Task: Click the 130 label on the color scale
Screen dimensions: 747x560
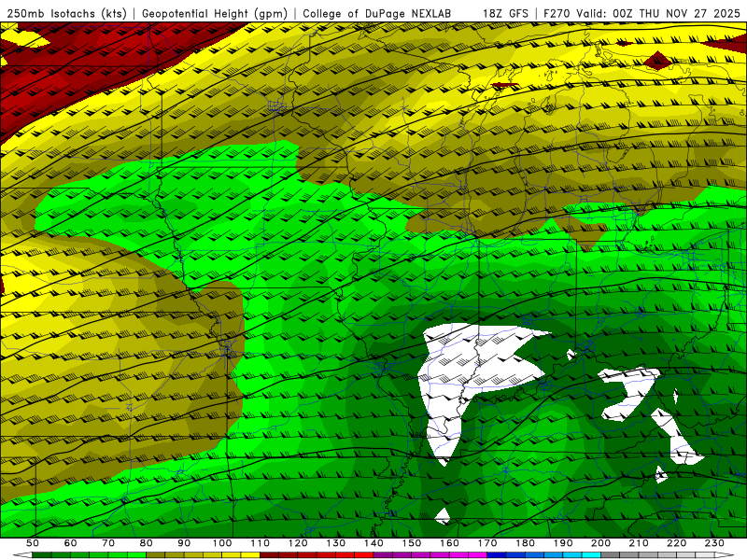Action: point(336,543)
